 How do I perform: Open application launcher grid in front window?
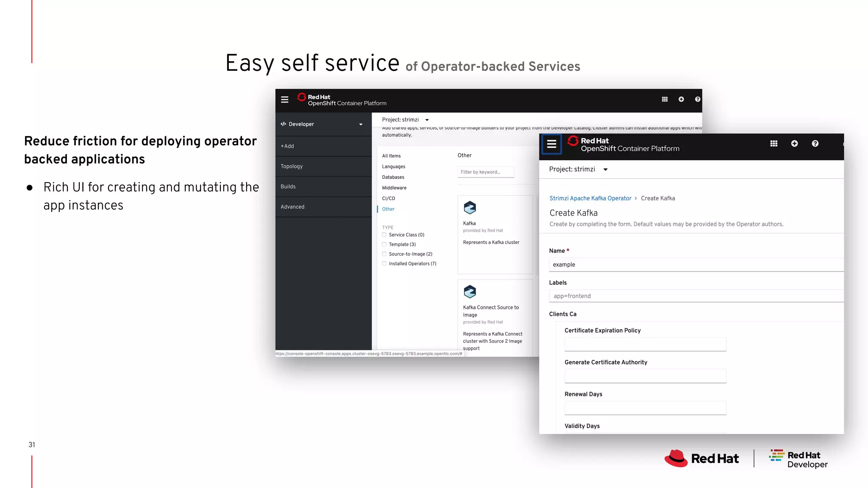(x=774, y=144)
